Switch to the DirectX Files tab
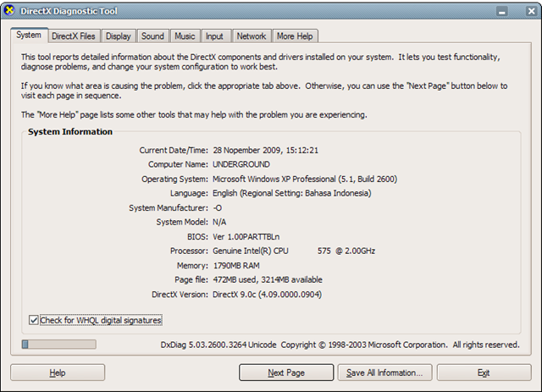 [74, 36]
